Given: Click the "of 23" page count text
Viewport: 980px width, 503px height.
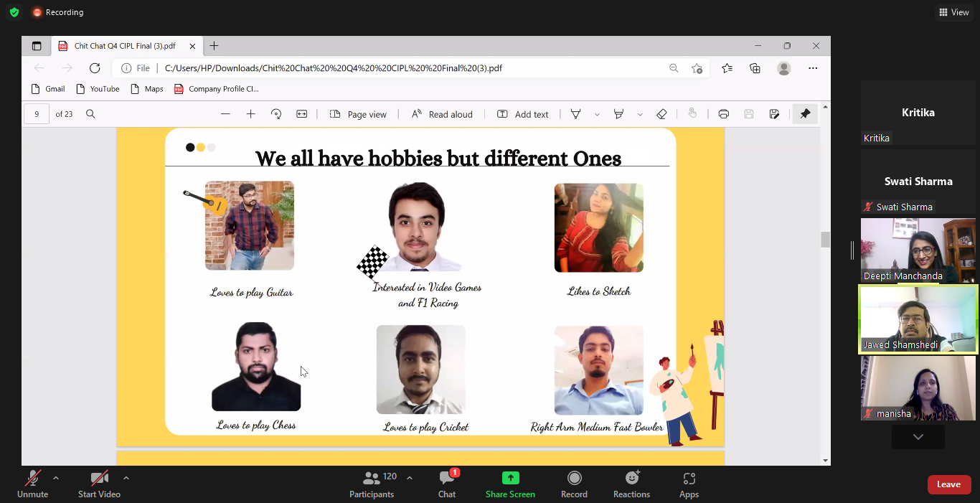Looking at the screenshot, I should pos(64,114).
